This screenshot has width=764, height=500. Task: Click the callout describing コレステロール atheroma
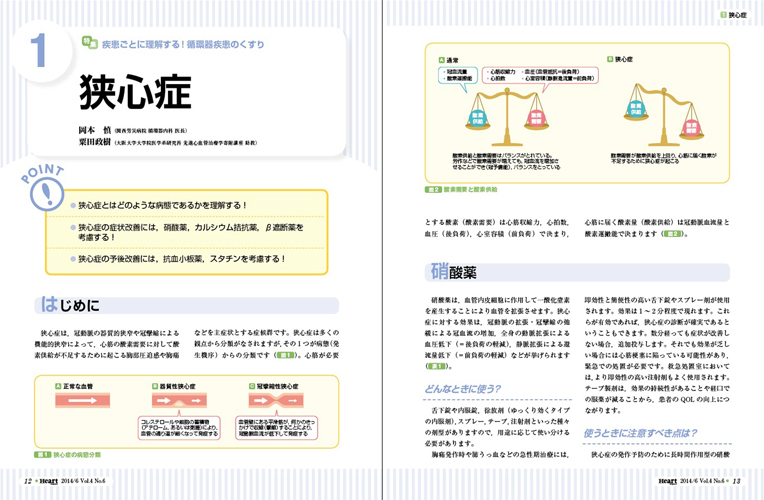tap(179, 427)
